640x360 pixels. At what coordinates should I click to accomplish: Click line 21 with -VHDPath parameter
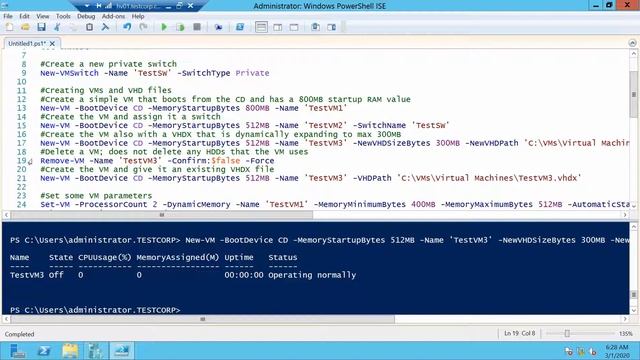311,178
